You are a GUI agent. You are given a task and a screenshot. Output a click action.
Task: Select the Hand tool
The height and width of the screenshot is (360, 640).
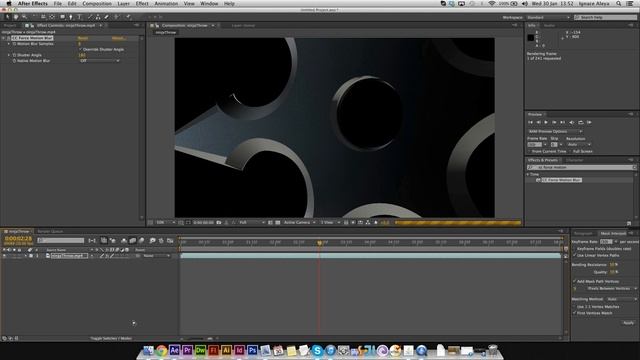coord(16,17)
